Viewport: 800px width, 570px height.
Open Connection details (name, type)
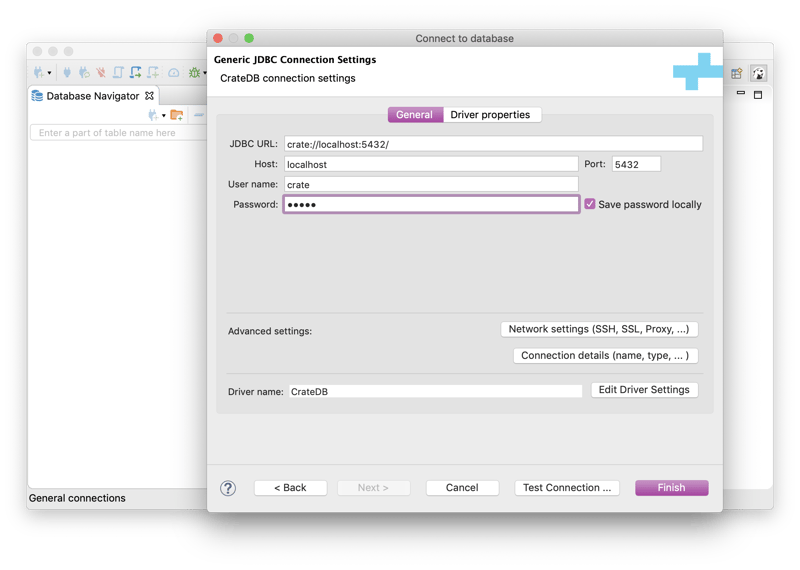[605, 356]
